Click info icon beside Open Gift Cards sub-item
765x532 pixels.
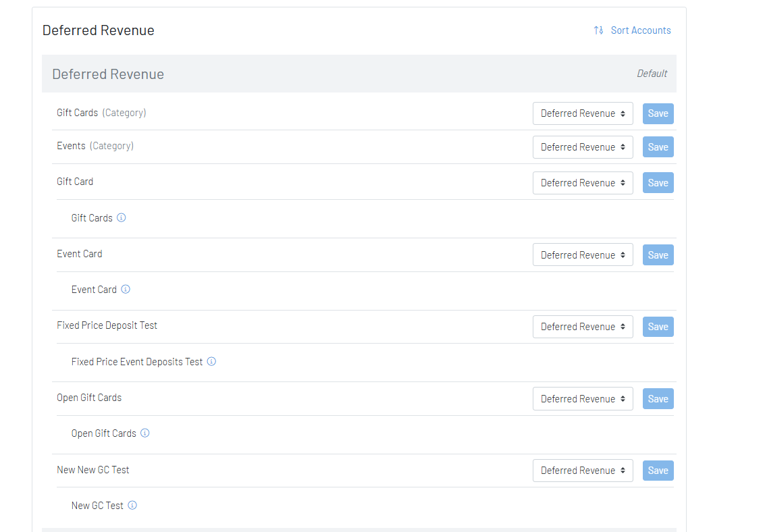point(145,433)
